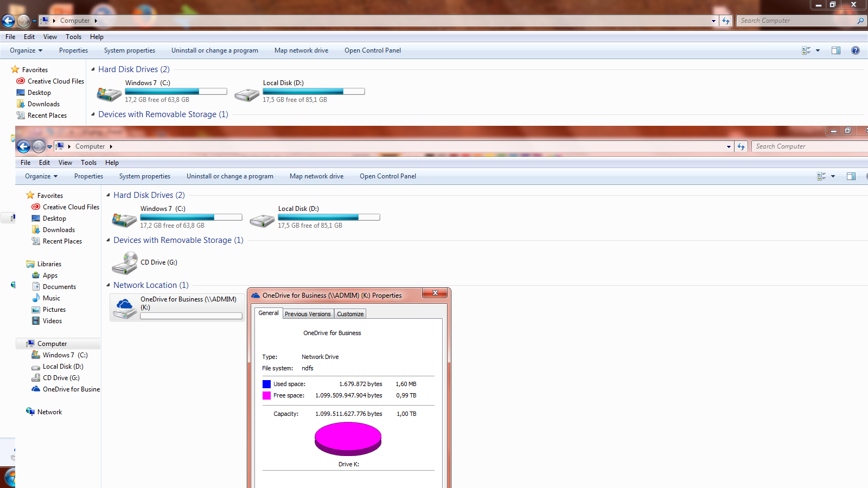Click Properties in the background window toolbar

[73, 50]
